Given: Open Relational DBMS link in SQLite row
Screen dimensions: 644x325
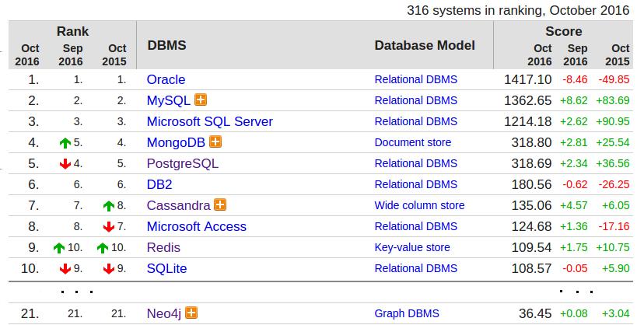Looking at the screenshot, I should click(x=415, y=268).
